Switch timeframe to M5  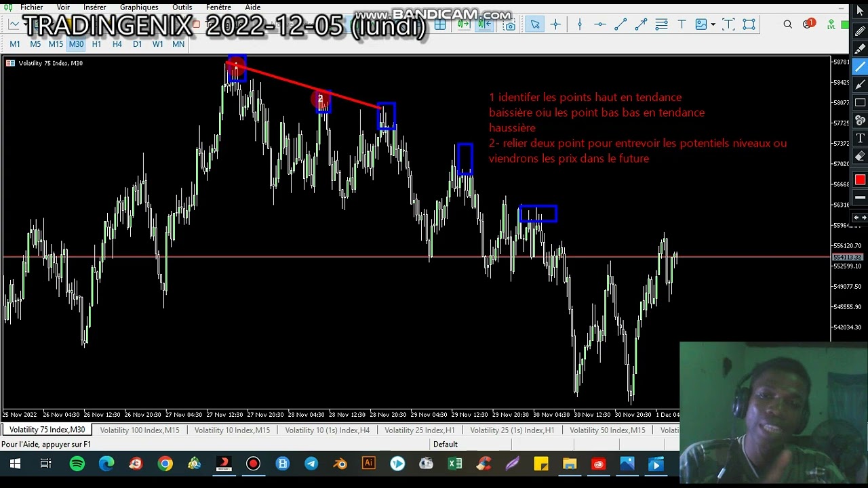35,44
